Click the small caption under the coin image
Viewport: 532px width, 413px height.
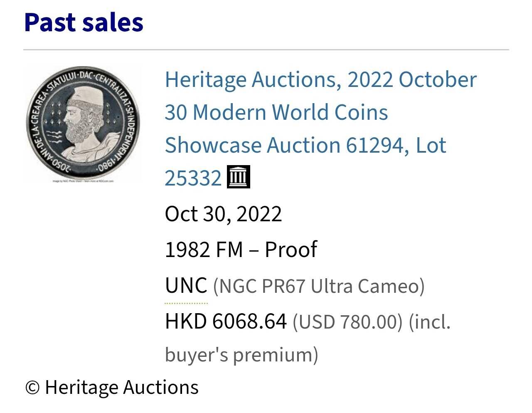(83, 181)
